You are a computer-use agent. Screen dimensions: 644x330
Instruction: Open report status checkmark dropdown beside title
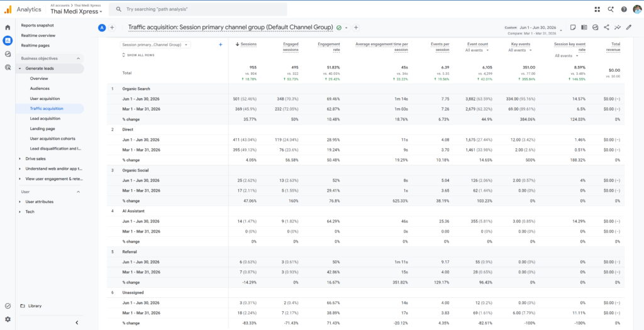click(x=341, y=28)
